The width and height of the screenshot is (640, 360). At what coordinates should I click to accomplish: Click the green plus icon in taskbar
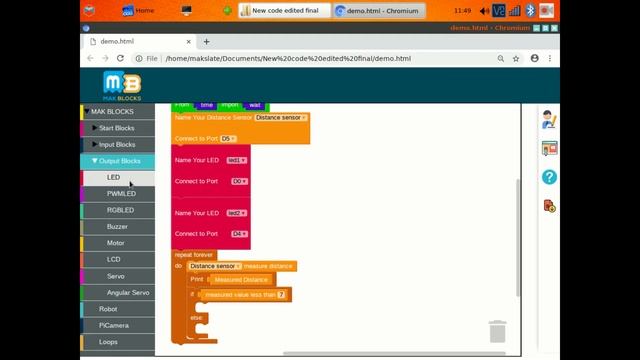pos(228,11)
